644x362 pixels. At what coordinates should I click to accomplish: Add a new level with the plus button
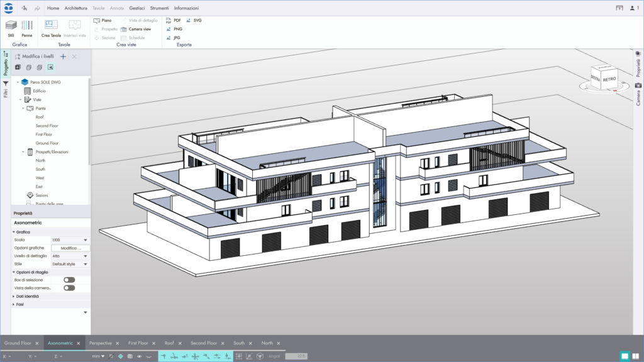(x=63, y=56)
